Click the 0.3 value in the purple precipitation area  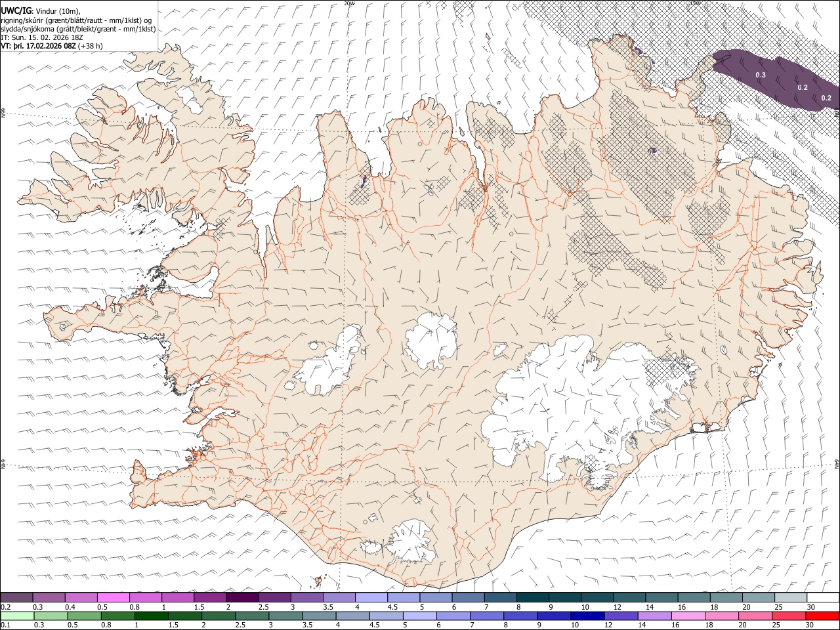pyautogui.click(x=761, y=75)
